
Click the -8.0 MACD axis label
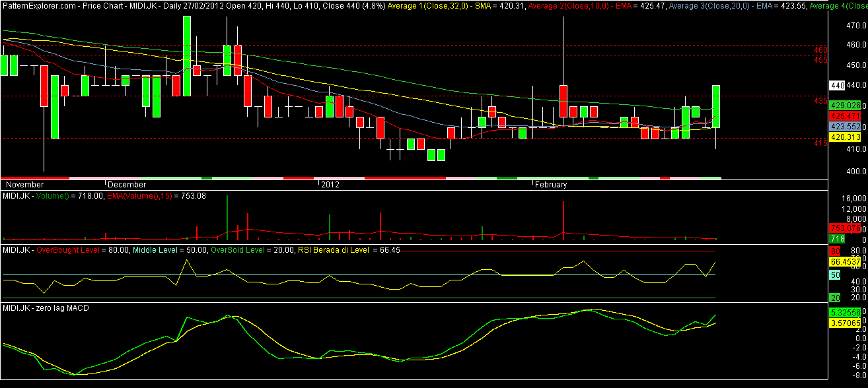coord(858,375)
